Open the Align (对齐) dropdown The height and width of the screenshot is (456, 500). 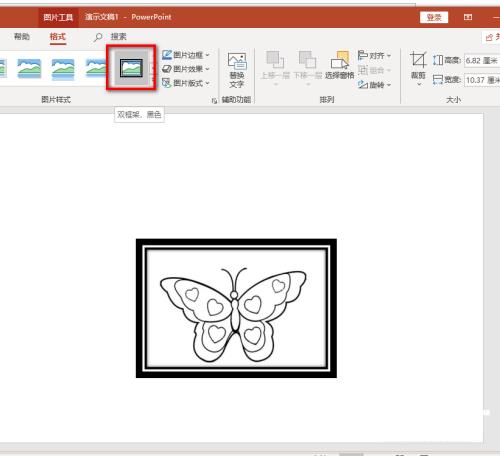click(374, 55)
